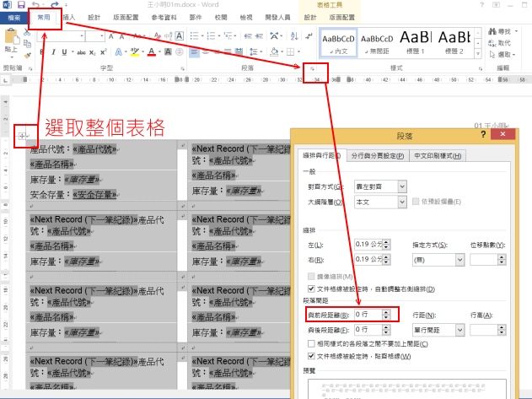Expand the styles gallery more arrow
This screenshot has width=532, height=399.
coord(478,54)
